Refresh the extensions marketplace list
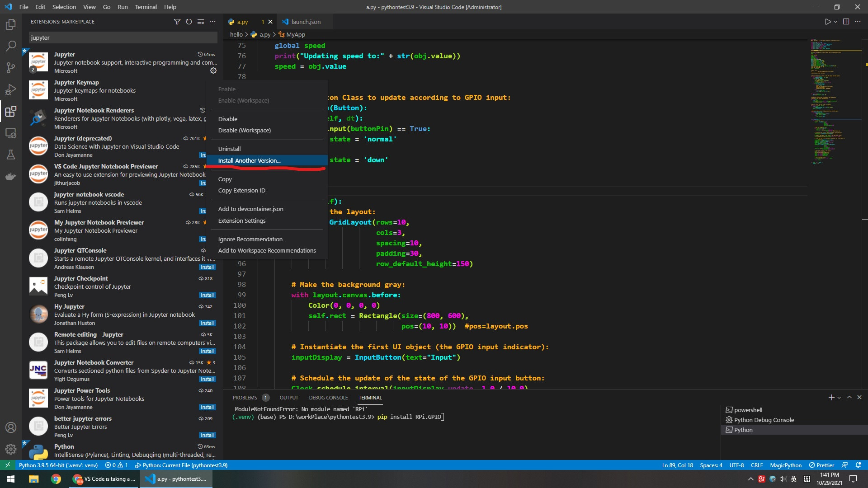Image resolution: width=868 pixels, height=488 pixels. (x=189, y=22)
